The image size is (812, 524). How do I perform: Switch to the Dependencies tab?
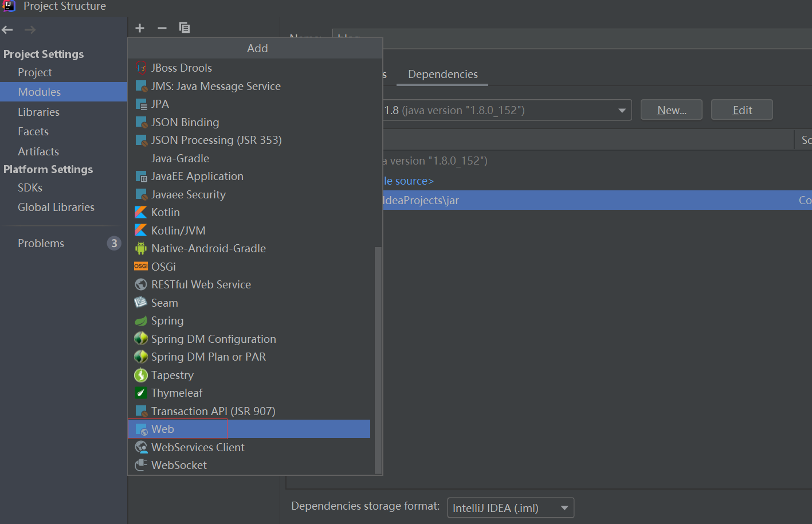[x=442, y=74]
